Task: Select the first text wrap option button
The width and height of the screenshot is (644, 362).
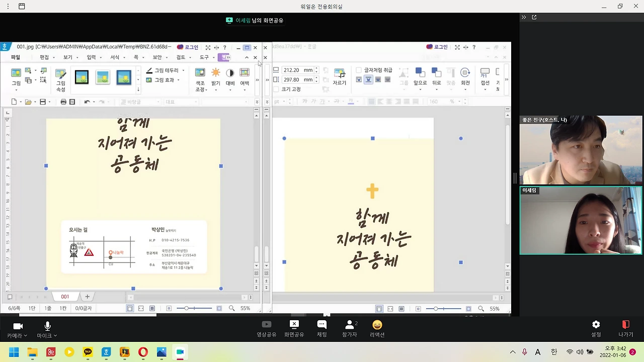Action: [x=359, y=79]
